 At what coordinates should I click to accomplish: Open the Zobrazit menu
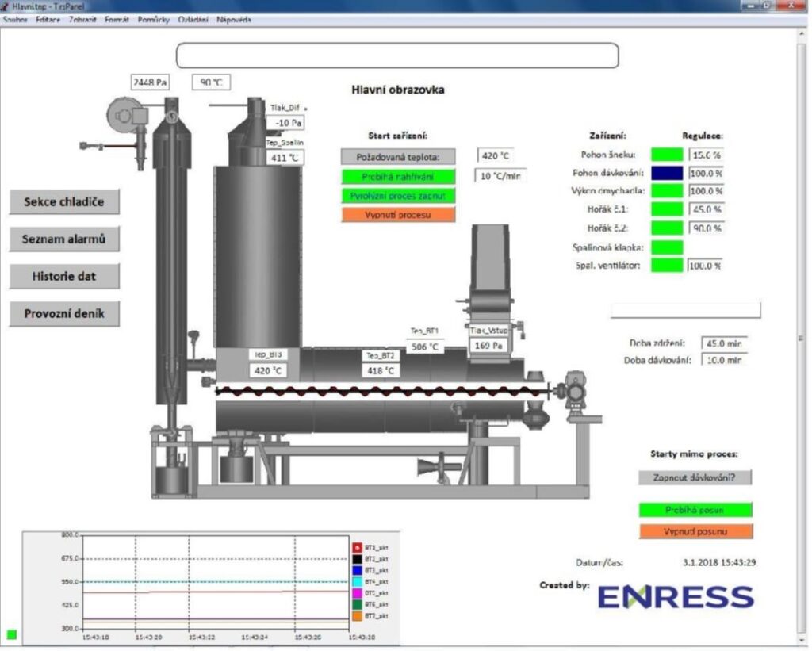(82, 20)
